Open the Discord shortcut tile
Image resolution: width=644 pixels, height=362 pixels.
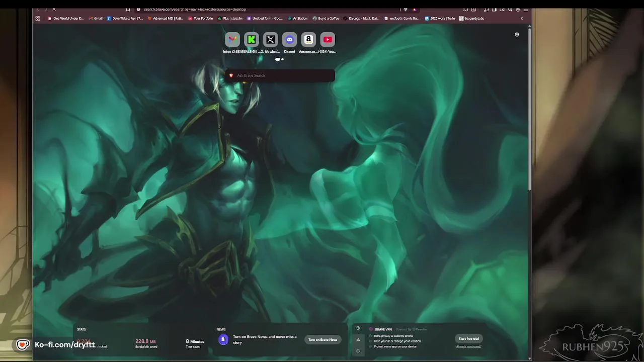pos(290,40)
